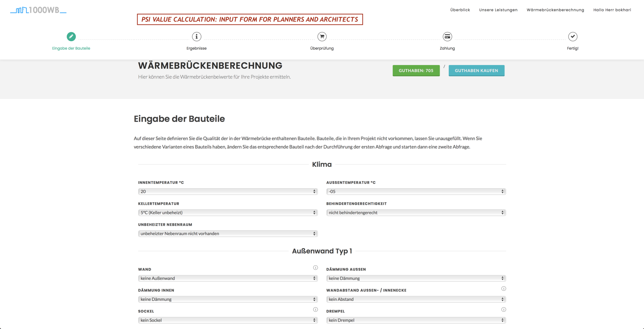Click the info icon above Ergebnisse
Viewport: 644px width, 329px height.
click(197, 37)
